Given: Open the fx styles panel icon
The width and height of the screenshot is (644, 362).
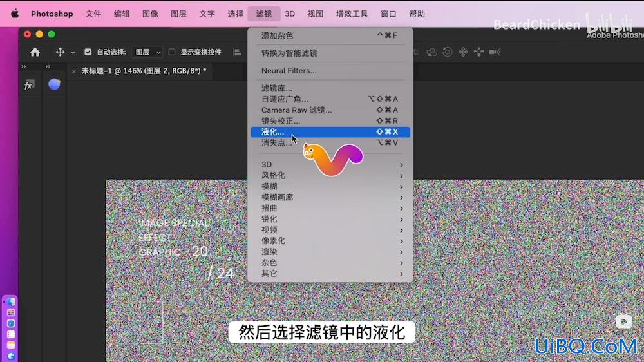Looking at the screenshot, I should 29,85.
